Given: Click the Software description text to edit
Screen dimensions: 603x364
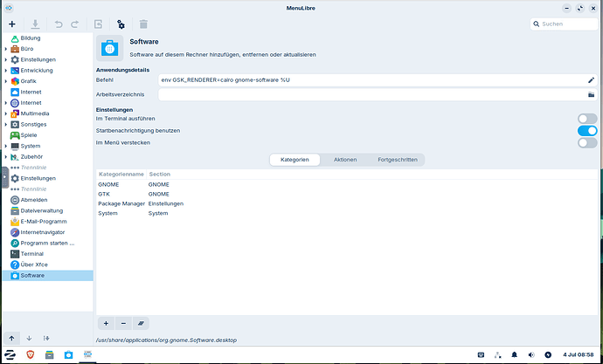Looking at the screenshot, I should coord(223,55).
